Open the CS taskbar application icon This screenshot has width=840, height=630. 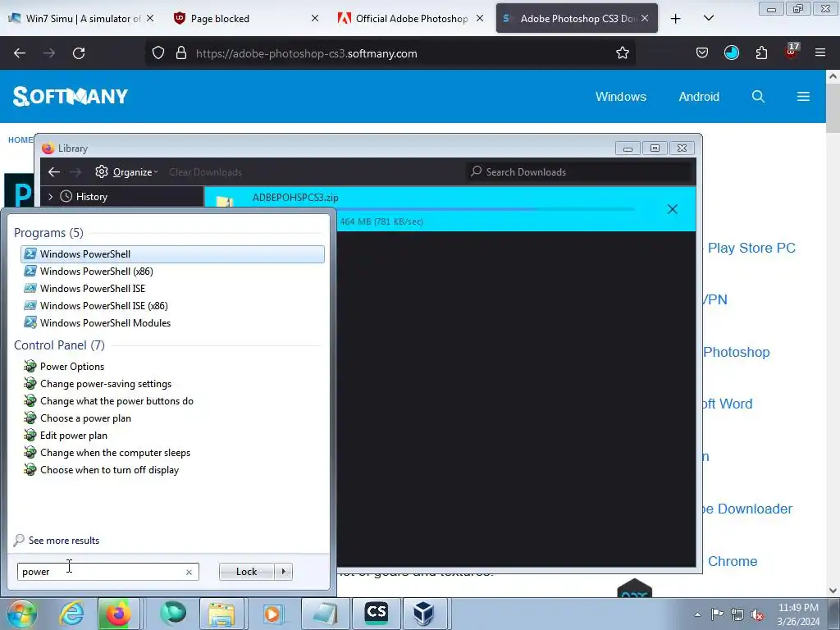tap(376, 614)
